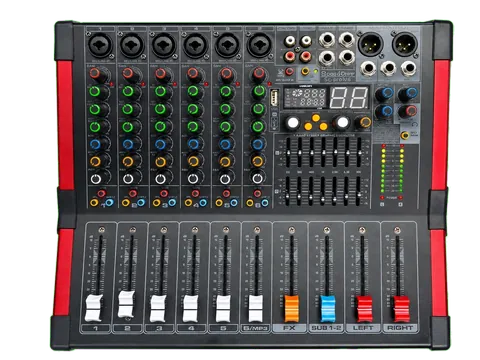Viewport: 480px width, 360px height.
Task: Click the red LEFT master fader cap
Action: (364, 309)
